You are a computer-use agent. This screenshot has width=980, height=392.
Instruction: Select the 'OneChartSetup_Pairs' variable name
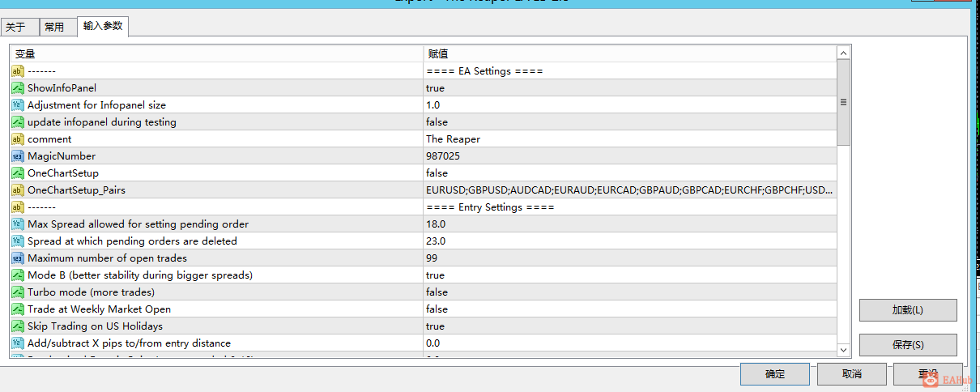pos(76,190)
